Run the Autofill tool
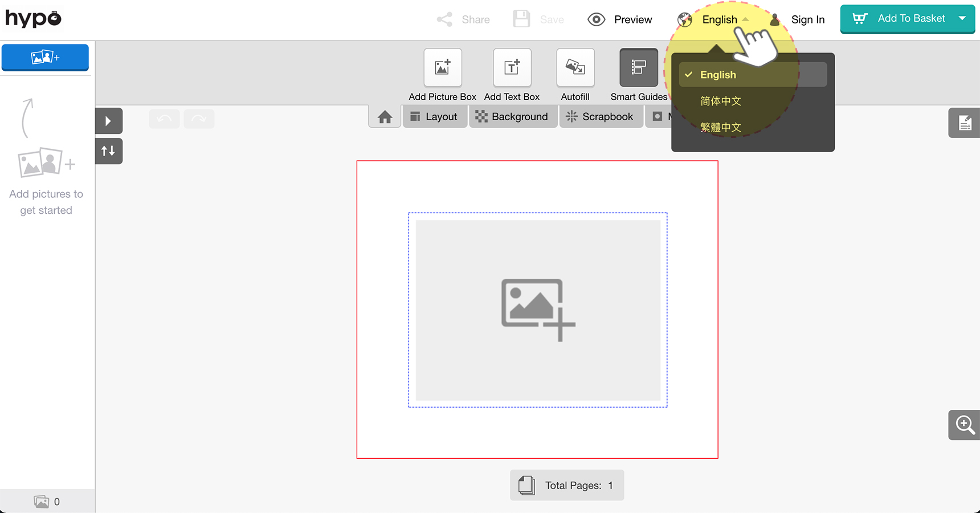This screenshot has width=980, height=513. (x=575, y=68)
